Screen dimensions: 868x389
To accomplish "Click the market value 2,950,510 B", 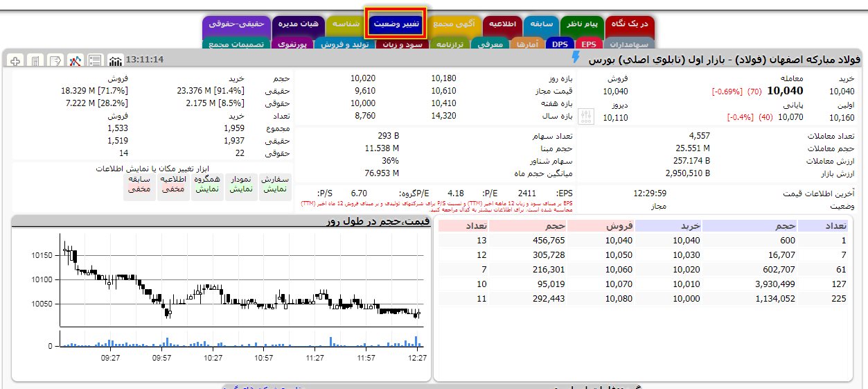I will (688, 173).
